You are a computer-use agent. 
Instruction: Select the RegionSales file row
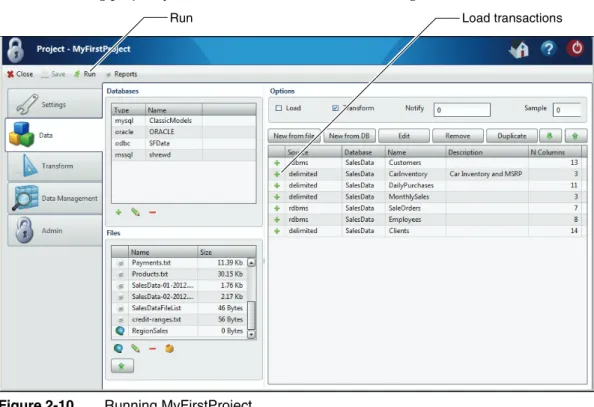pyautogui.click(x=180, y=331)
